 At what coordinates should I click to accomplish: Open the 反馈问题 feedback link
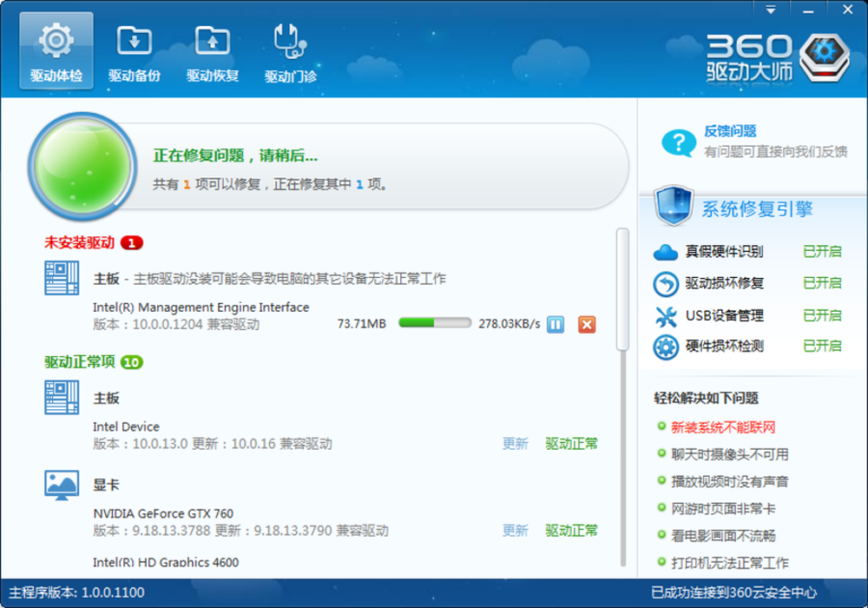(x=730, y=131)
